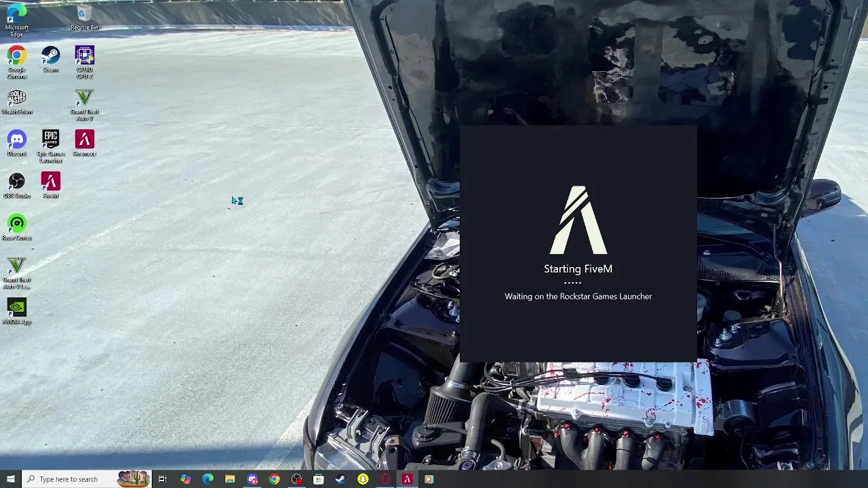Select the Google Chrome desktop shortcut
868x488 pixels.
tap(16, 62)
